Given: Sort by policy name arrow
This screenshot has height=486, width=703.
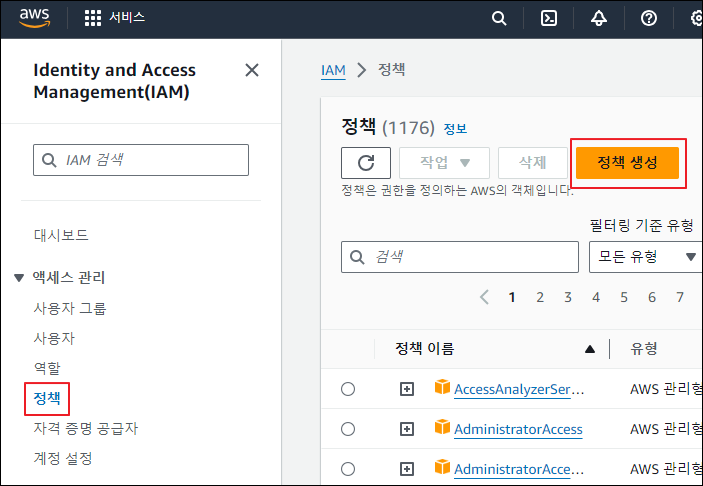Looking at the screenshot, I should click(x=590, y=349).
